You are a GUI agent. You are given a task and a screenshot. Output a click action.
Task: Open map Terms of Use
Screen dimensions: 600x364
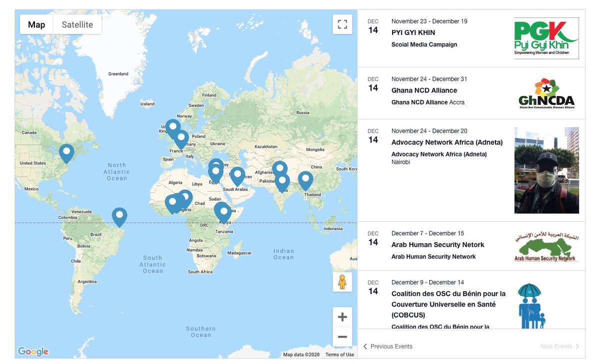[x=339, y=355]
